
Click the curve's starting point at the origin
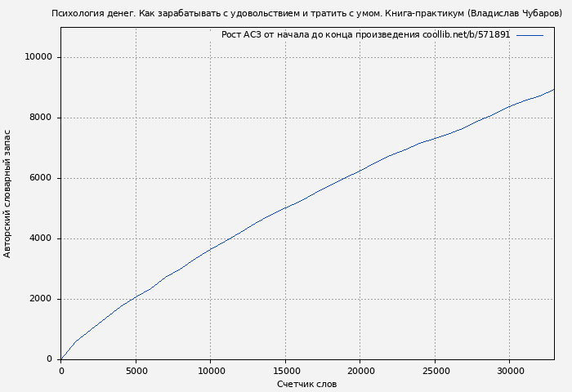point(61,359)
